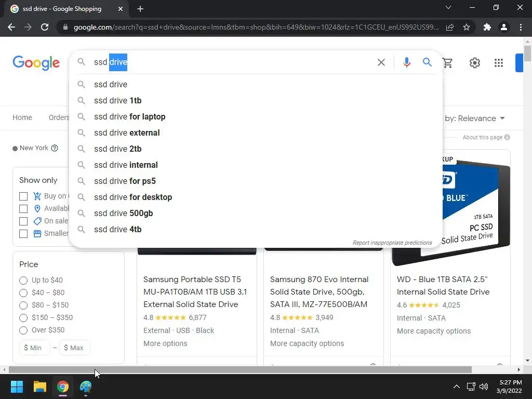The width and height of the screenshot is (532, 399).
Task: Open the Paint app from the taskbar
Action: [86, 387]
